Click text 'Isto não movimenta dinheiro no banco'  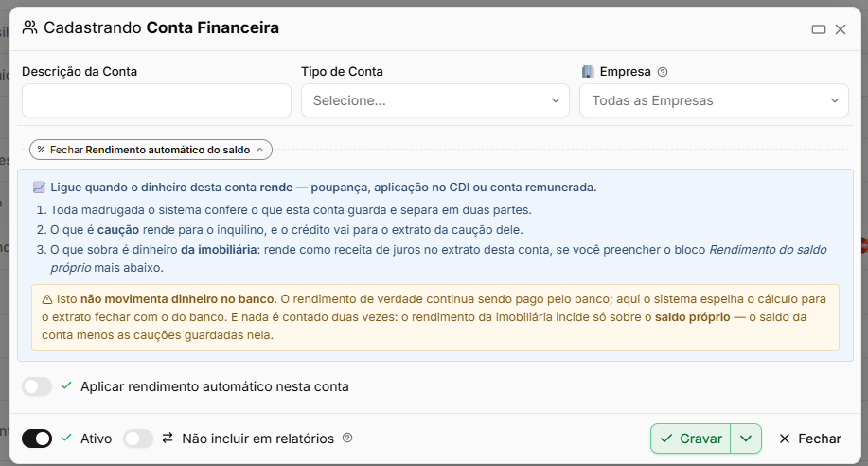[166, 299]
